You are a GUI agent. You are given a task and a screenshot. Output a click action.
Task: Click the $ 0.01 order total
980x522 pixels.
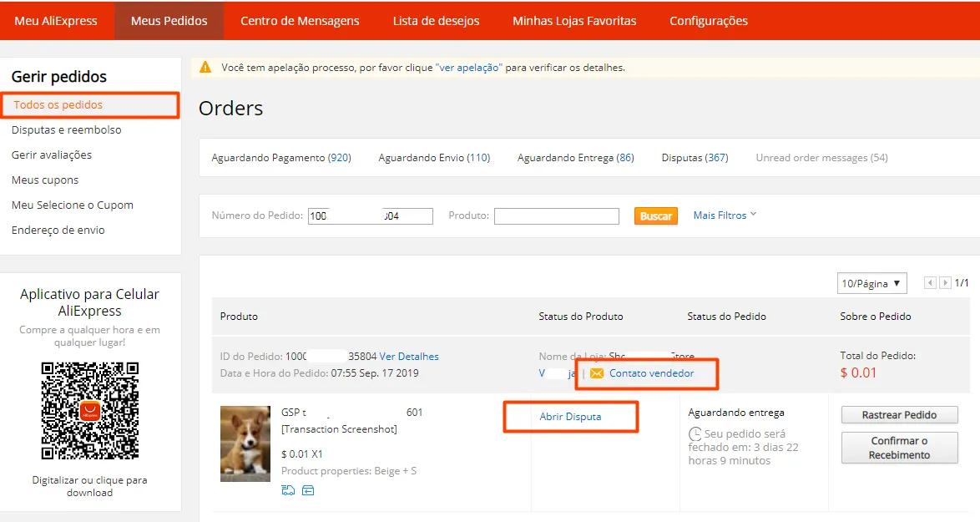click(x=858, y=373)
